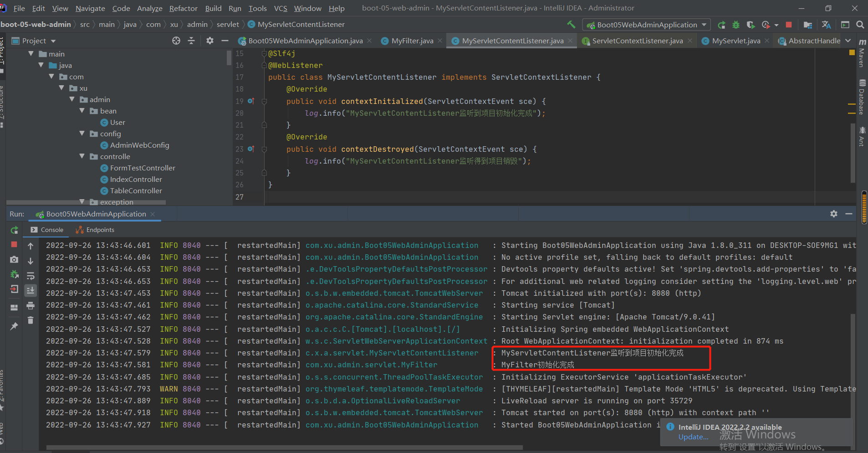868x453 pixels.
Task: Start Debug with the green bug icon
Action: tap(736, 25)
